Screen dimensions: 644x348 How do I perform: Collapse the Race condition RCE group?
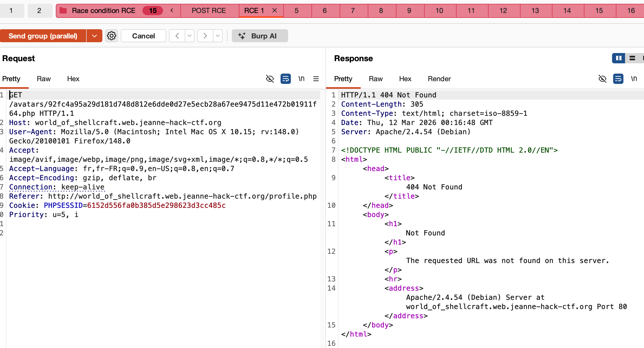pos(172,11)
